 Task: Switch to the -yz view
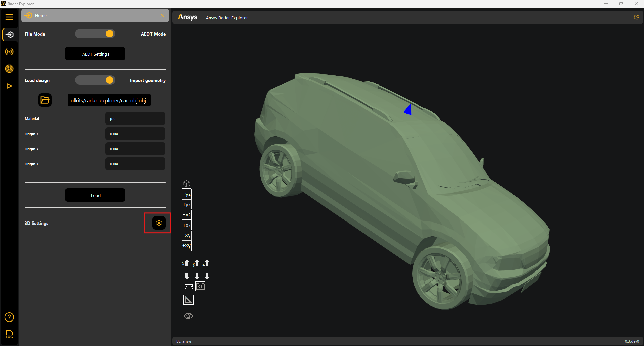(x=187, y=194)
